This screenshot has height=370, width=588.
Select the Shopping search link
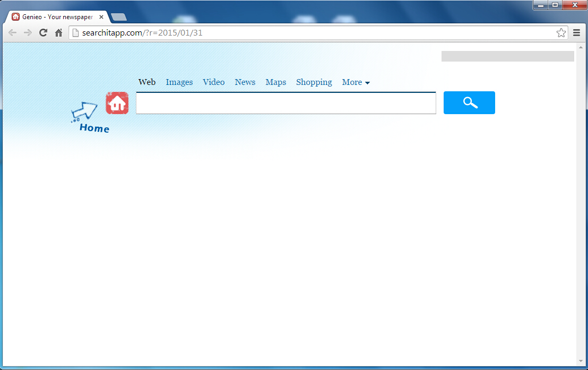pos(314,82)
